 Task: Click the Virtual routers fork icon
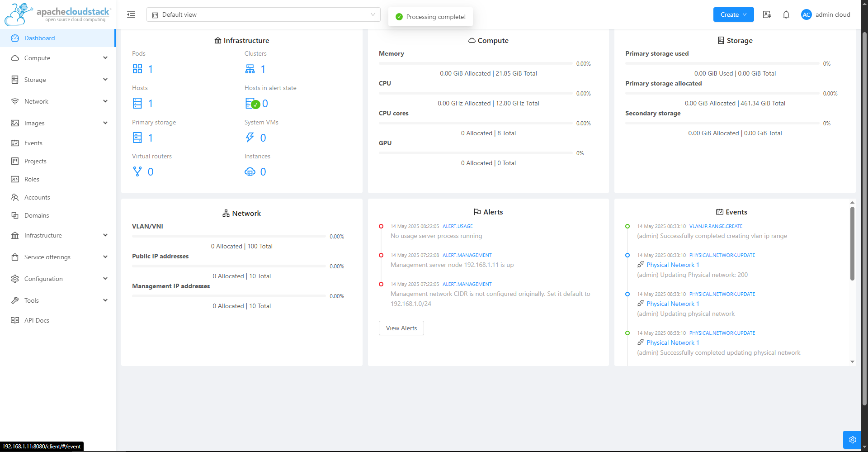click(137, 171)
